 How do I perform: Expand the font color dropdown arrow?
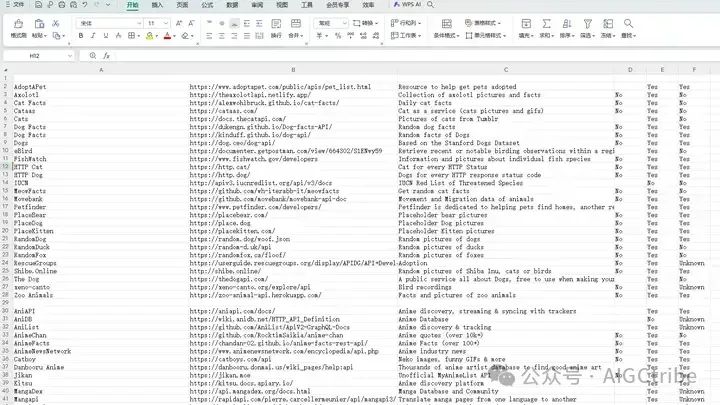tap(174, 36)
